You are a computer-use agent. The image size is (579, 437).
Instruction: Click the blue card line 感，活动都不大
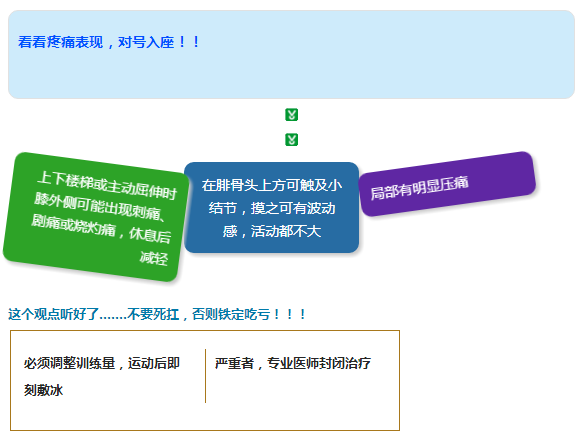tap(272, 232)
